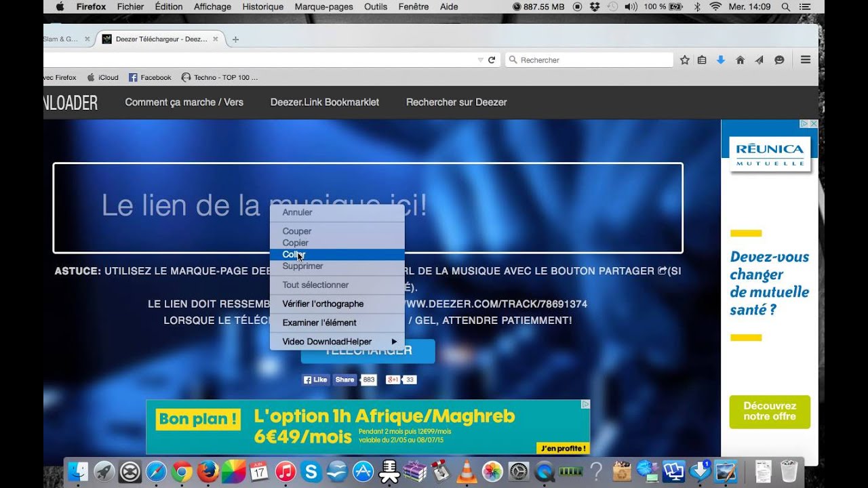Choose Vérifier l'orthographe in context menu
Viewport: 868px width, 488px height.
point(337,304)
